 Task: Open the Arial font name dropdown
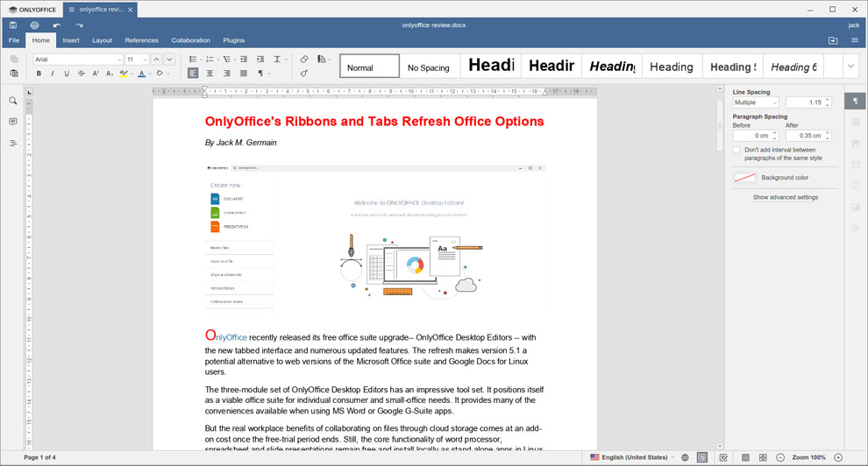(x=119, y=60)
